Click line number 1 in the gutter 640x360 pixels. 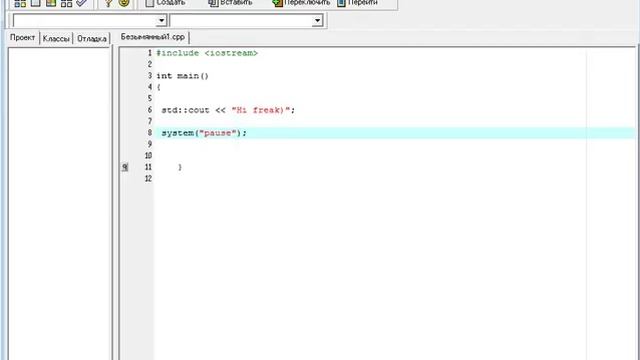coord(150,53)
